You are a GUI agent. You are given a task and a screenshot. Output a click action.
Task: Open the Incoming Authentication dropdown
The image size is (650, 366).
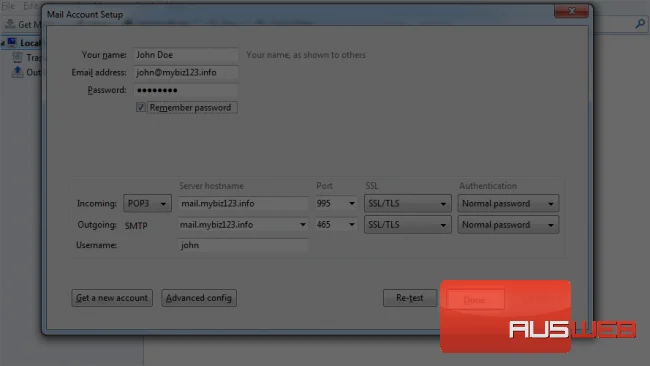point(508,204)
